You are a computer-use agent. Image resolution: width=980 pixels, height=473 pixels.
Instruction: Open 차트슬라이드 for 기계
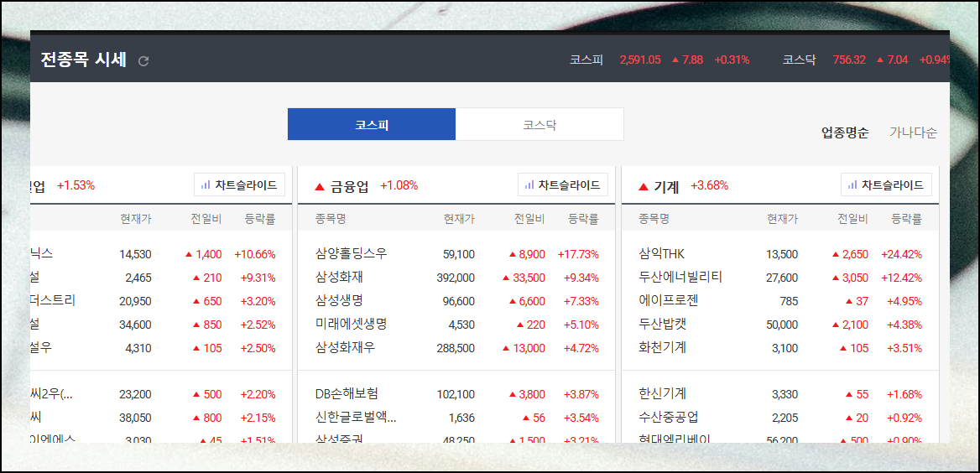pyautogui.click(x=886, y=185)
